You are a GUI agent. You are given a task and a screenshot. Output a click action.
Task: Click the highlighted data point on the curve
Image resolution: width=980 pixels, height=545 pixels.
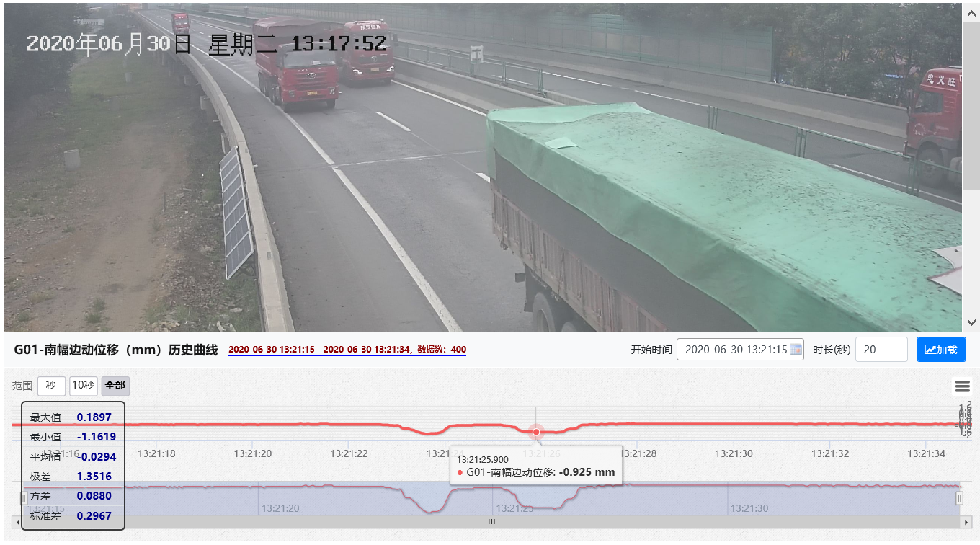click(536, 432)
